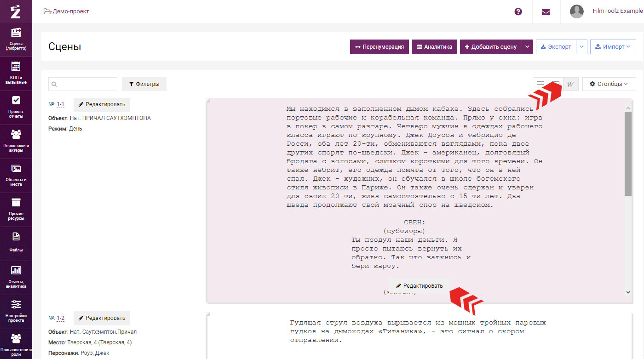Click Нат. Саутхэмптон.Причал object text
The width and height of the screenshot is (644, 359).
[x=103, y=332]
